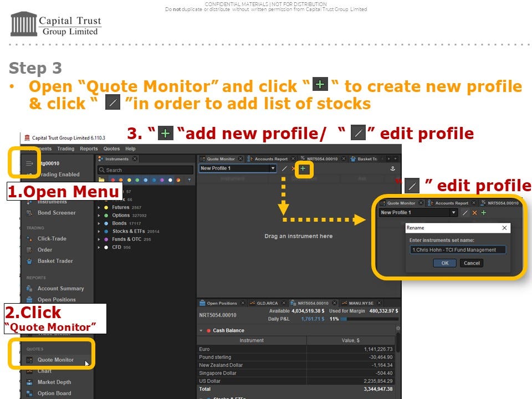532x399 pixels.
Task: Click the tab-scroll right arrow after Basket Tr tab
Action: pyautogui.click(x=389, y=158)
